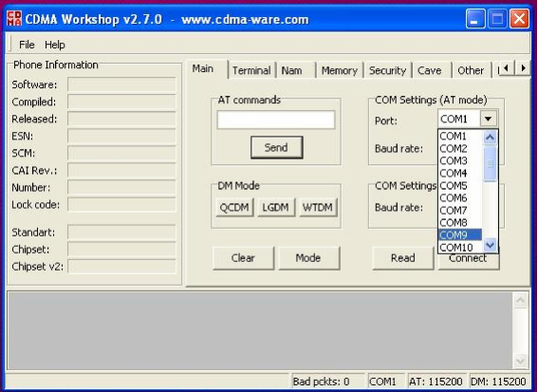This screenshot has width=538, height=392.
Task: Choose COM10 in the port list
Action: point(460,247)
